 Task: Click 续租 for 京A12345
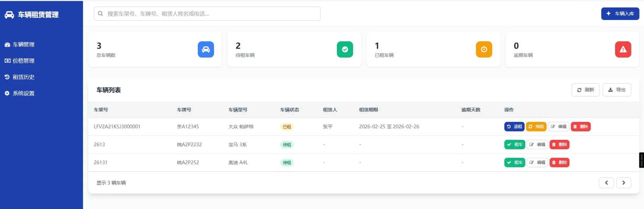click(x=536, y=126)
